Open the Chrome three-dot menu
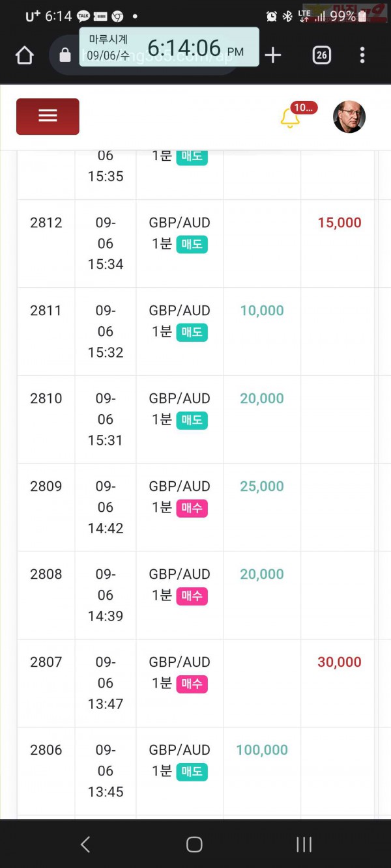This screenshot has height=868, width=391. coord(362,55)
